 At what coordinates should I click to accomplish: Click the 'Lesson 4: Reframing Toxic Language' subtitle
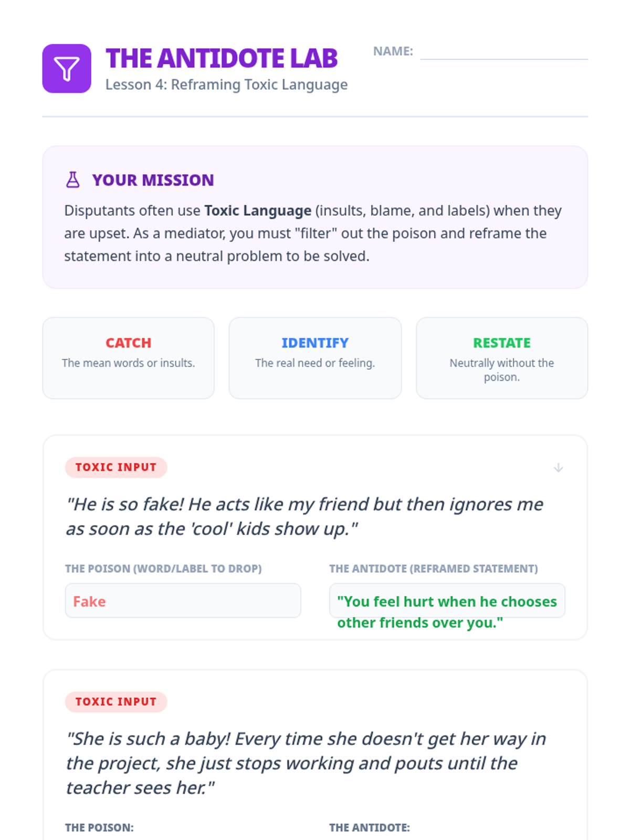point(226,85)
